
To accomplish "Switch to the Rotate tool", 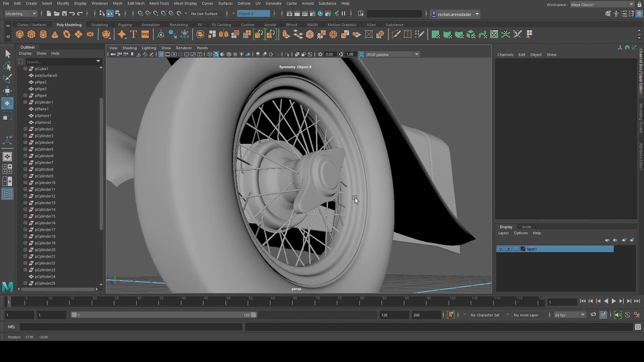I will tap(8, 104).
